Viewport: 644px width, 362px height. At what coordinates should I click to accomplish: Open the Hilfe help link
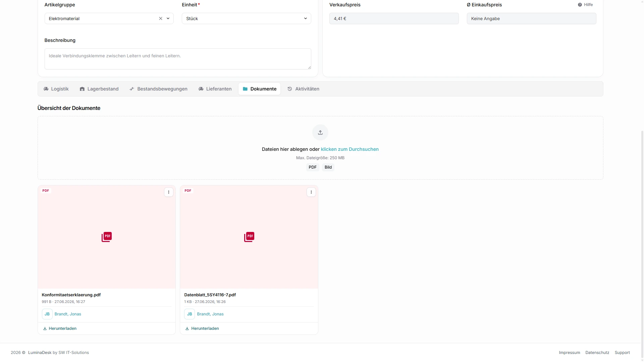(x=585, y=5)
